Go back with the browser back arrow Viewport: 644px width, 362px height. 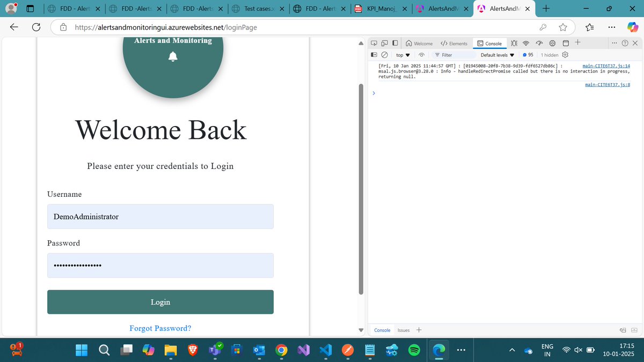pos(14,27)
